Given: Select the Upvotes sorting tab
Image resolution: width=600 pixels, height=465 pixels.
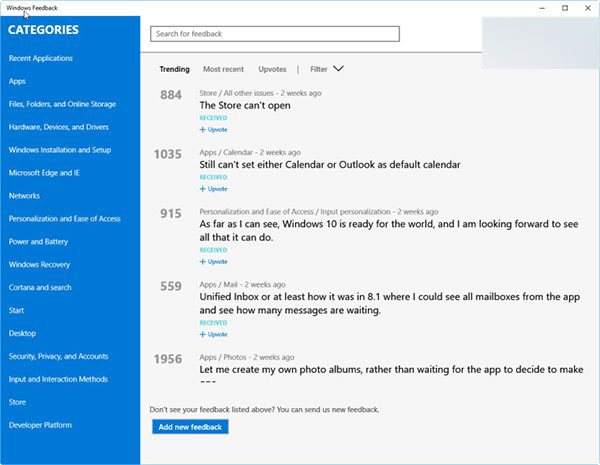Looking at the screenshot, I should (x=272, y=69).
